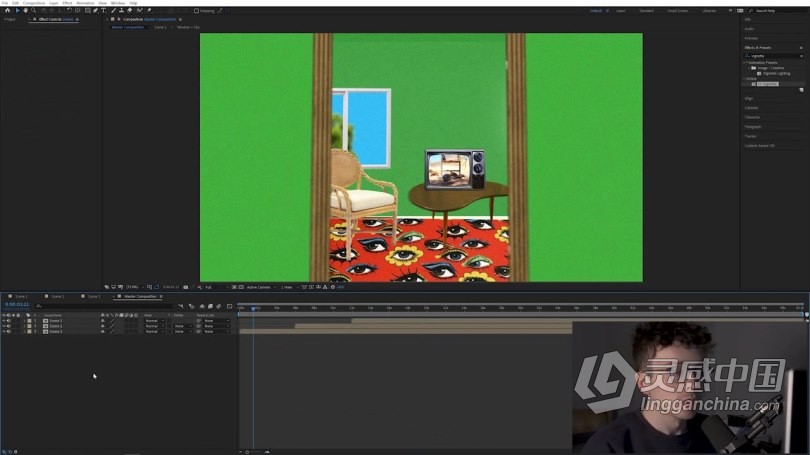Open the Preview panel
This screenshot has height=455, width=810.
click(751, 38)
